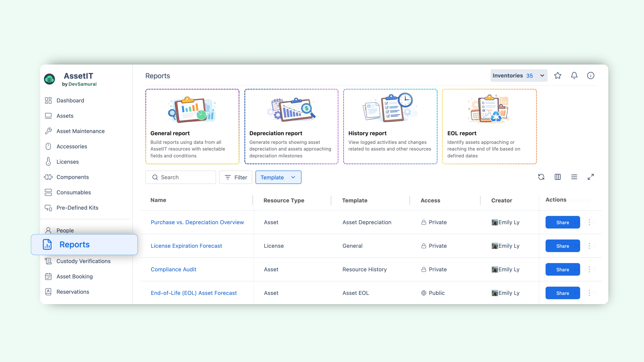644x362 pixels.
Task: Click the favorites star icon
Action: (x=557, y=75)
